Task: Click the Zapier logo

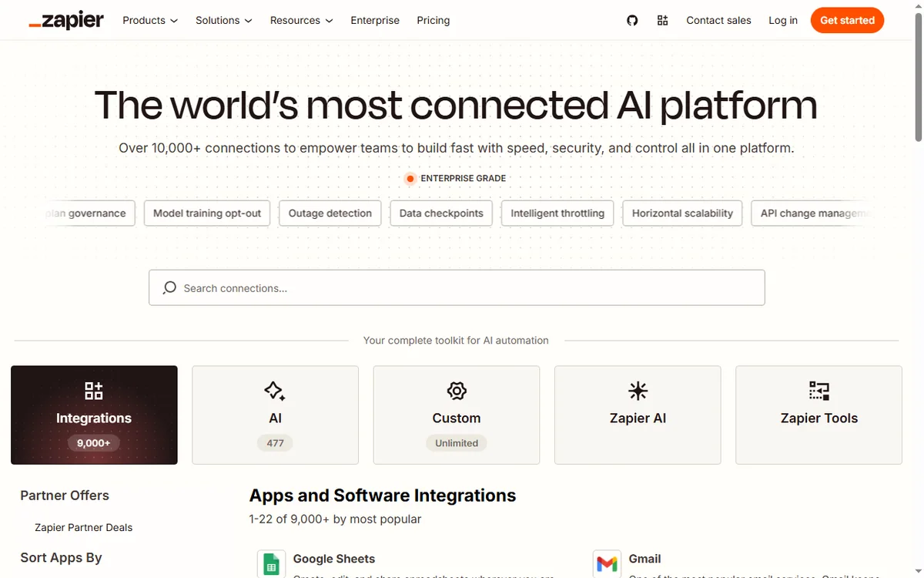Action: pyautogui.click(x=66, y=21)
